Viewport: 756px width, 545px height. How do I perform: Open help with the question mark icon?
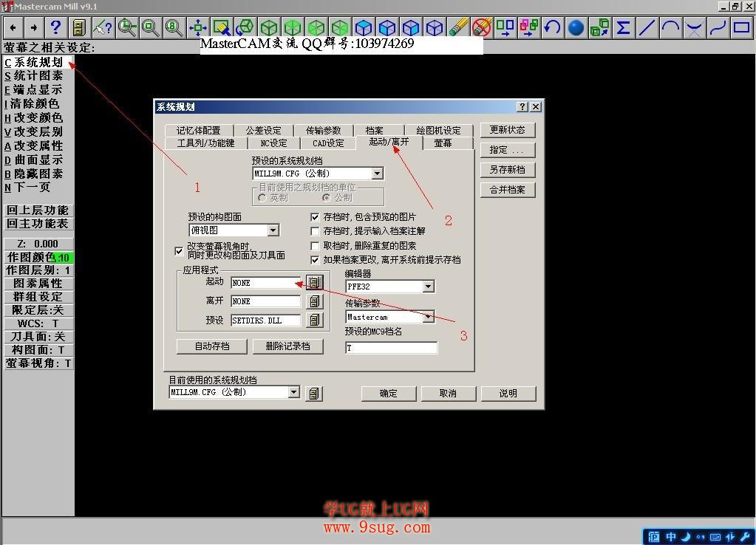coord(55,27)
